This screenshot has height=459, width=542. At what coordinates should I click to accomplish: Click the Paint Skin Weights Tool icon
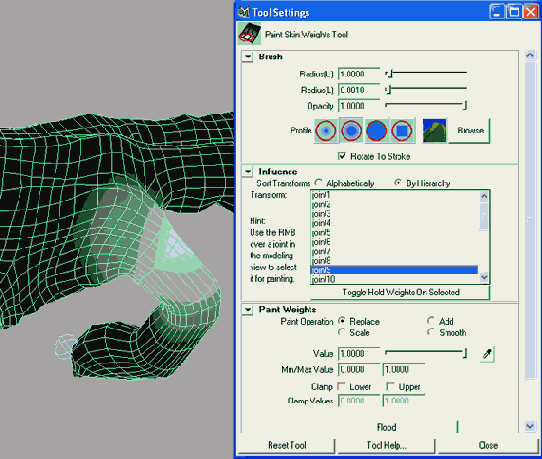point(250,34)
